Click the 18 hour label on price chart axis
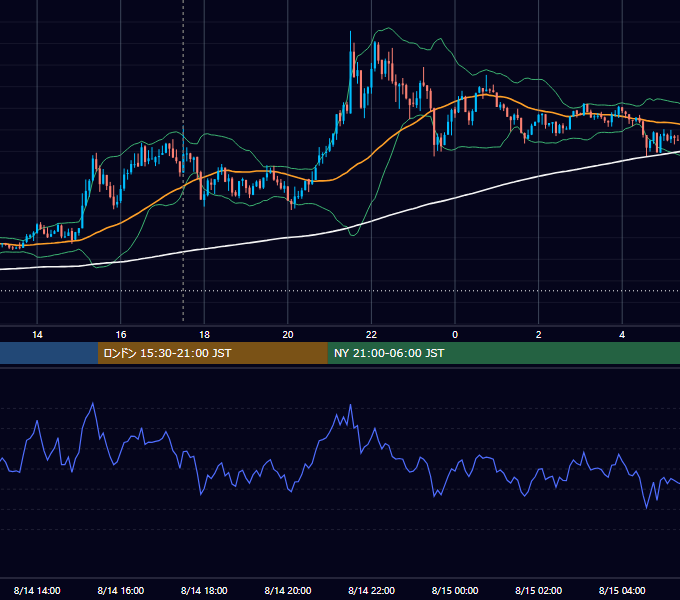 coord(204,335)
